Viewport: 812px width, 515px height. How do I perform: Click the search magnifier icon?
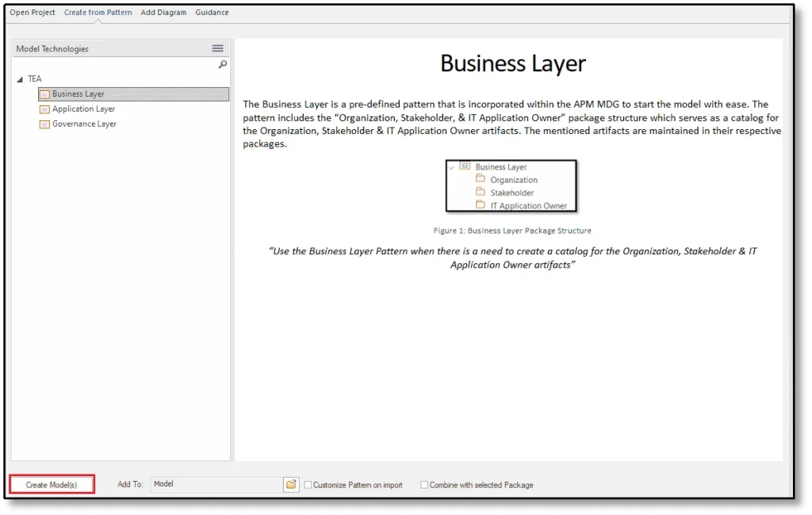[x=223, y=64]
